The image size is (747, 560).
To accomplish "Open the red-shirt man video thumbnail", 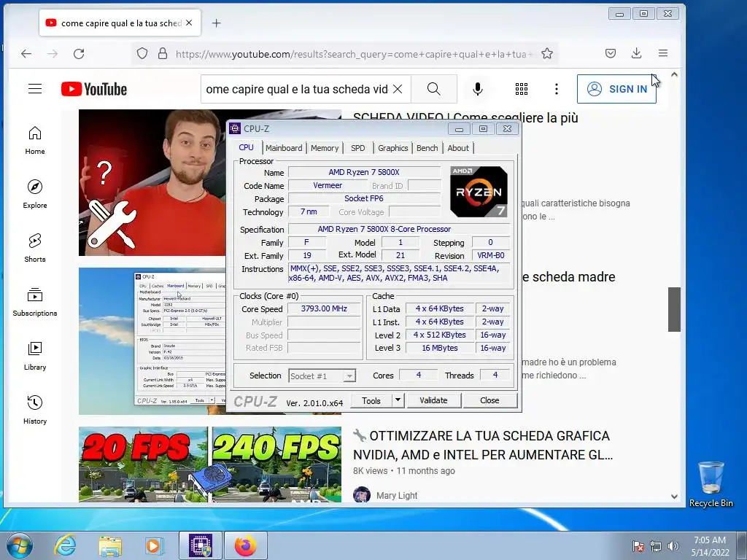I will 152,183.
